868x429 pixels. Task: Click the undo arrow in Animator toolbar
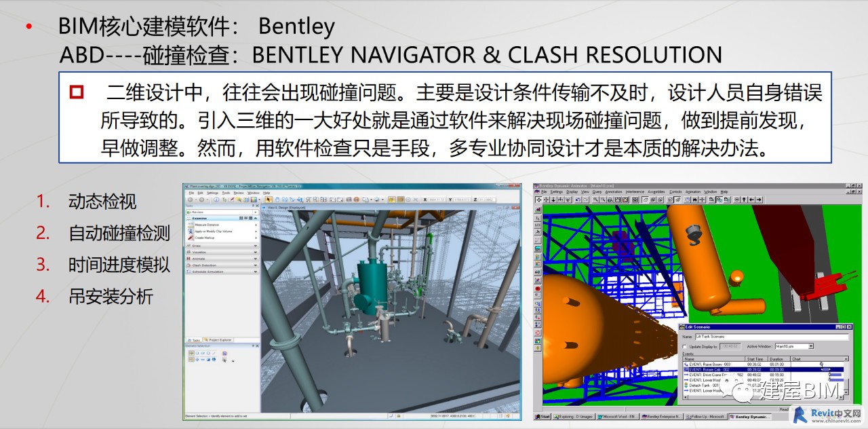coord(578,200)
